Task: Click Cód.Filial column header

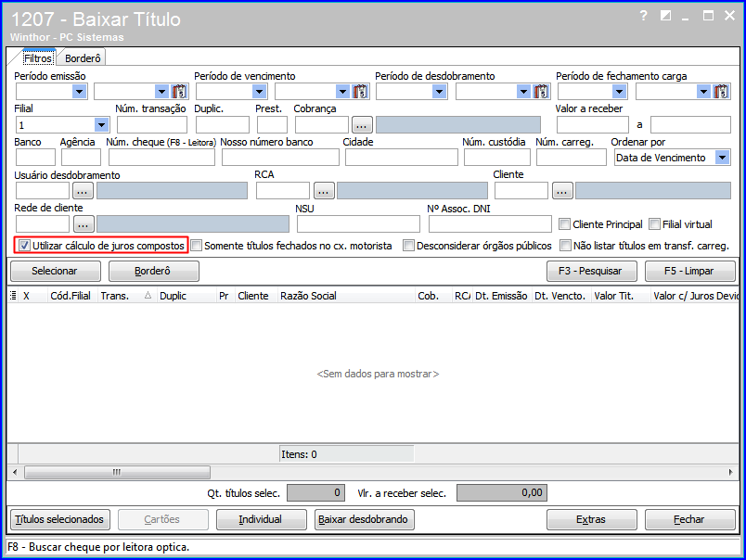Action: click(x=71, y=296)
